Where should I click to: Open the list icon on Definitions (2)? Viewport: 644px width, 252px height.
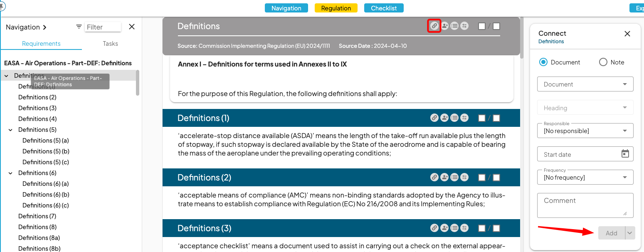(454, 178)
